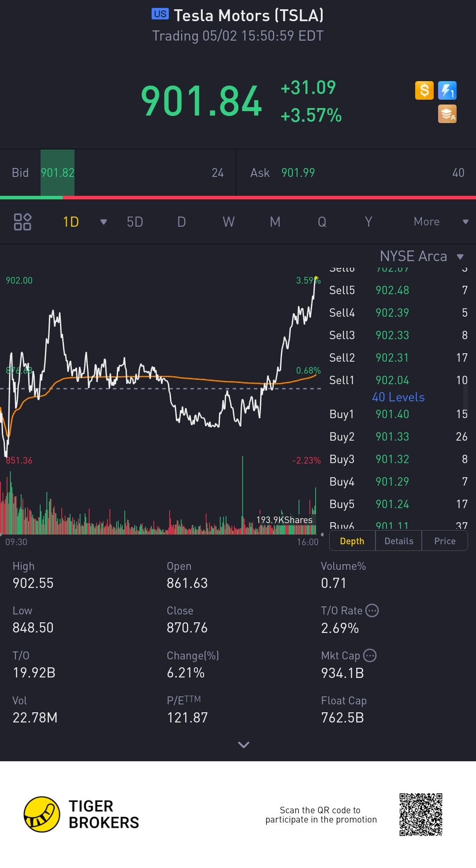Switch to the W weekly chart
The height and width of the screenshot is (868, 476).
coord(228,222)
